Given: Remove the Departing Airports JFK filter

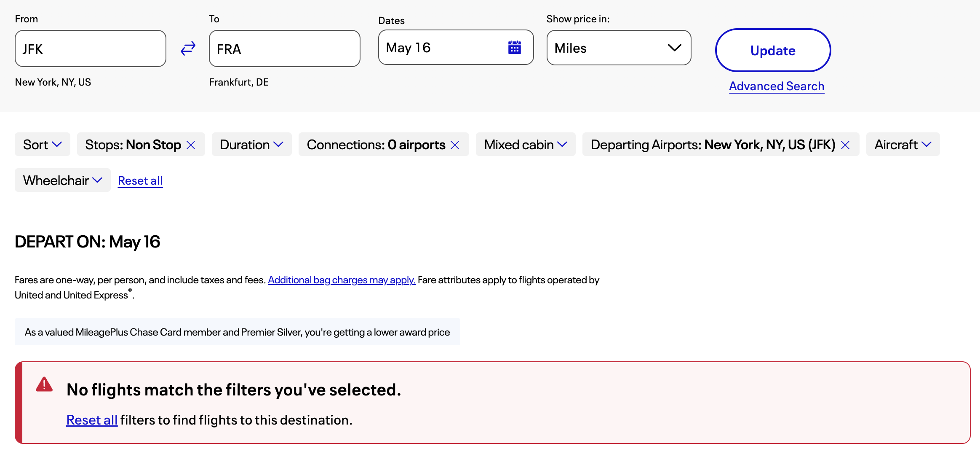Looking at the screenshot, I should click(x=845, y=145).
